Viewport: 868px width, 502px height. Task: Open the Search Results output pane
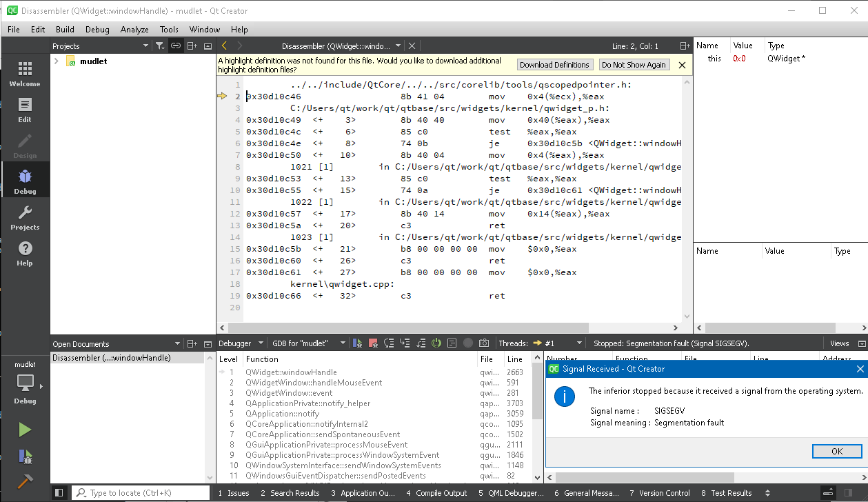(290, 493)
